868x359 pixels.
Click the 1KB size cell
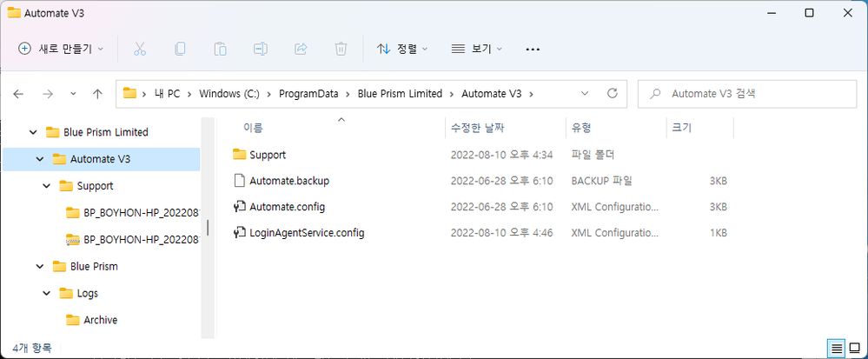(x=718, y=233)
